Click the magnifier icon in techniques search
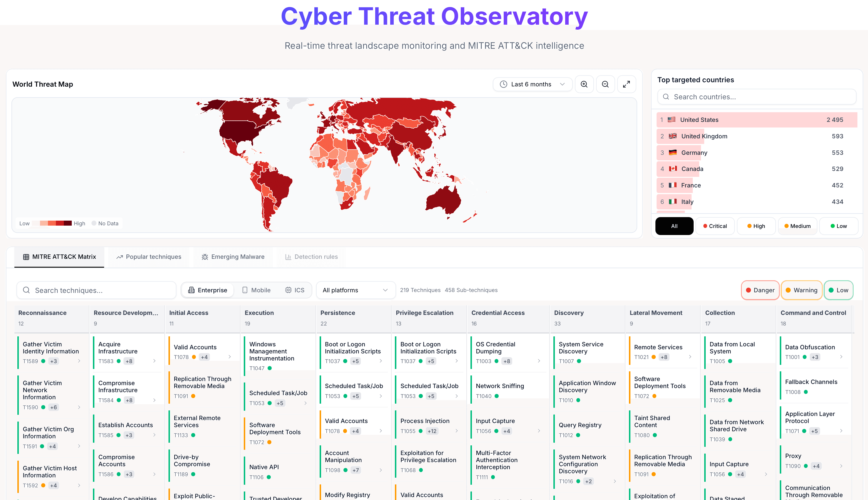Screen dimensions: 868x500 pos(26,290)
